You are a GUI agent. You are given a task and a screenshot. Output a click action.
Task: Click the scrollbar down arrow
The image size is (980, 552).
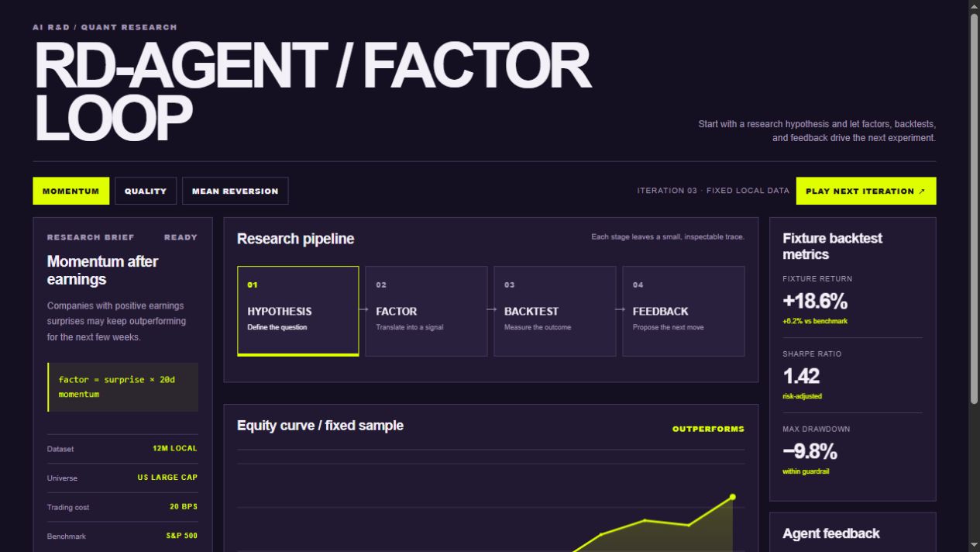coord(974,545)
